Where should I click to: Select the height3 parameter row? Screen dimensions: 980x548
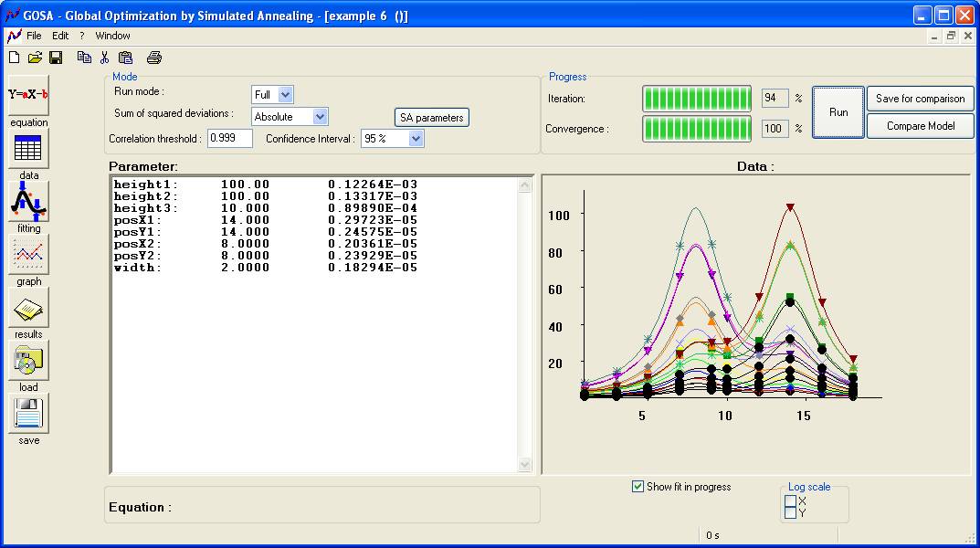tap(266, 208)
